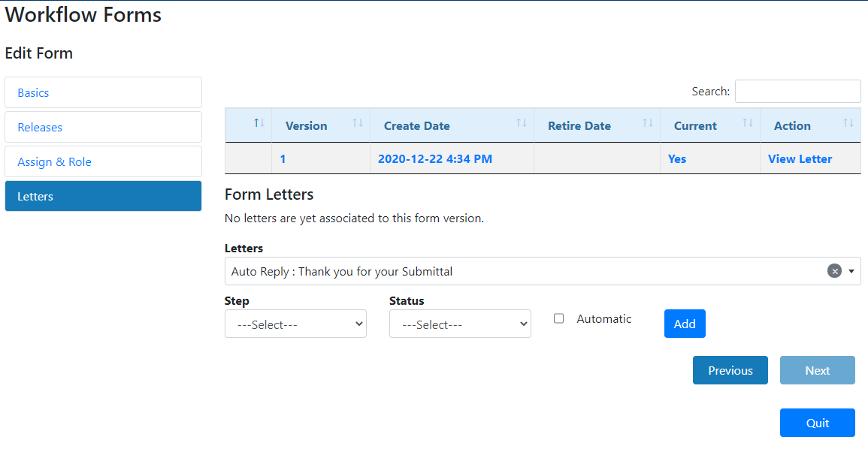The width and height of the screenshot is (868, 452).
Task: Select the Letters section
Action: pos(103,196)
